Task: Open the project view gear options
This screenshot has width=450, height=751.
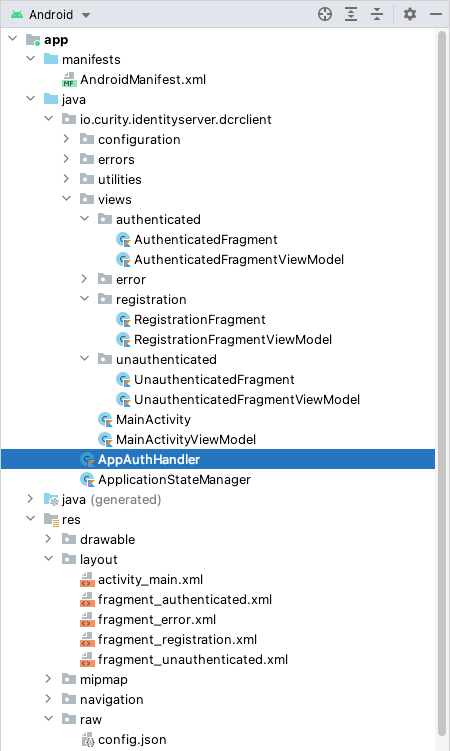Action: (410, 14)
